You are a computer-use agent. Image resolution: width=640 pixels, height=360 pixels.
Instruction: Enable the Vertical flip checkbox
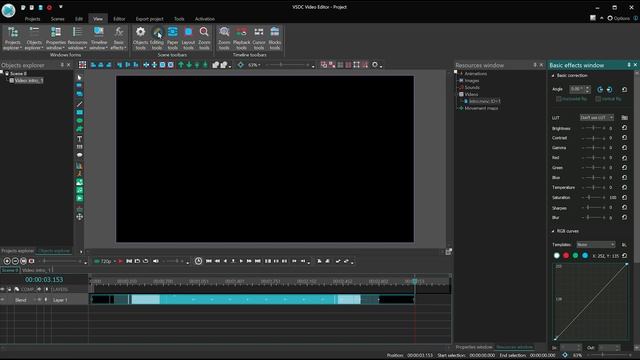coord(598,99)
